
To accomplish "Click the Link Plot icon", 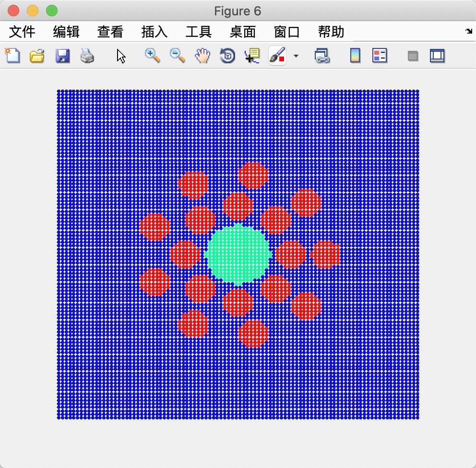I will click(x=322, y=56).
